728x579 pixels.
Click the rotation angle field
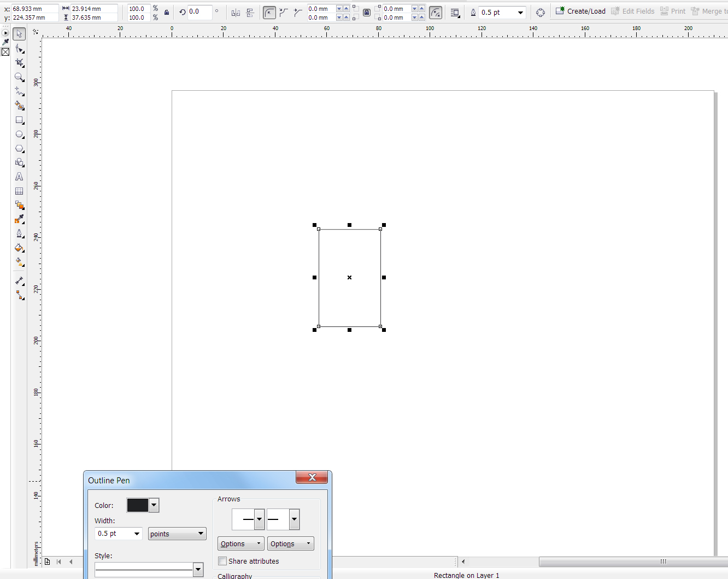click(200, 11)
